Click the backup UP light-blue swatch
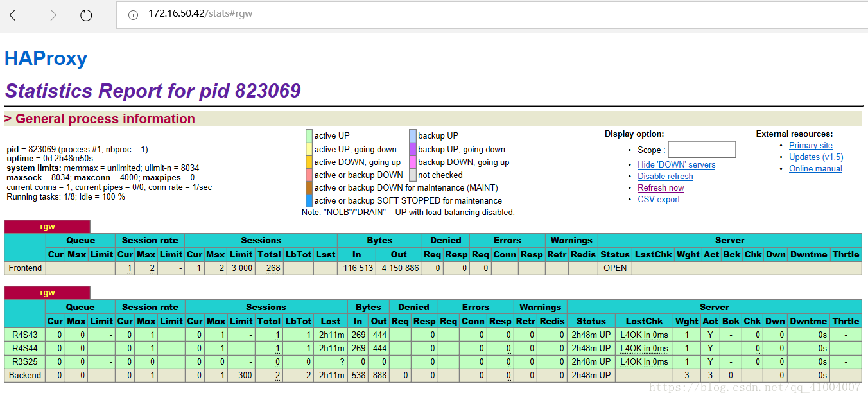 coord(413,136)
